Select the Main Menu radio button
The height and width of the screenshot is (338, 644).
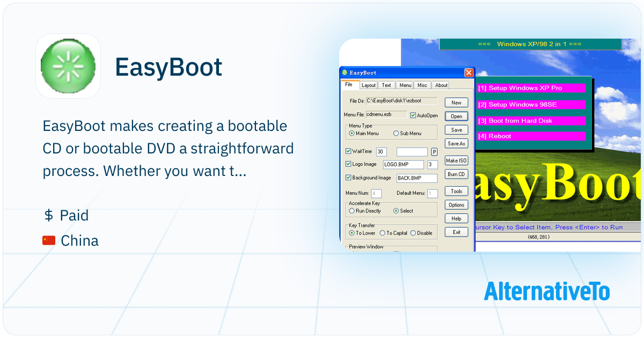click(x=352, y=133)
